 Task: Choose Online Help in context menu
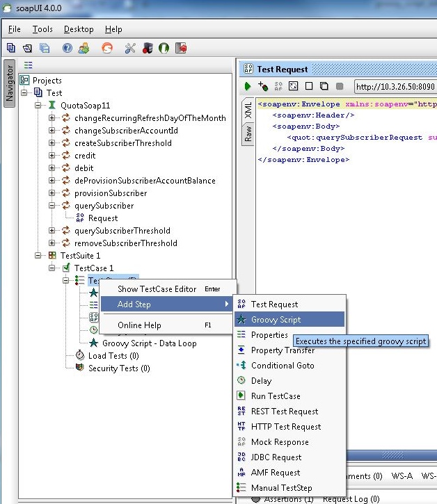click(167, 325)
